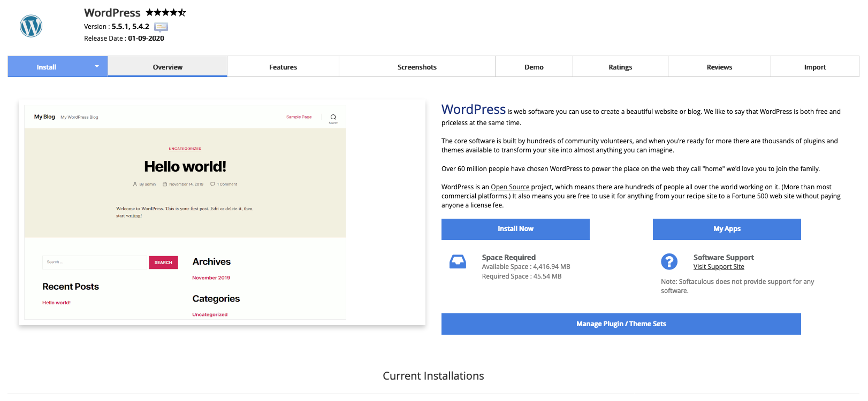The image size is (868, 401).
Task: Click the Required Space 45.54 MB text
Action: click(522, 276)
